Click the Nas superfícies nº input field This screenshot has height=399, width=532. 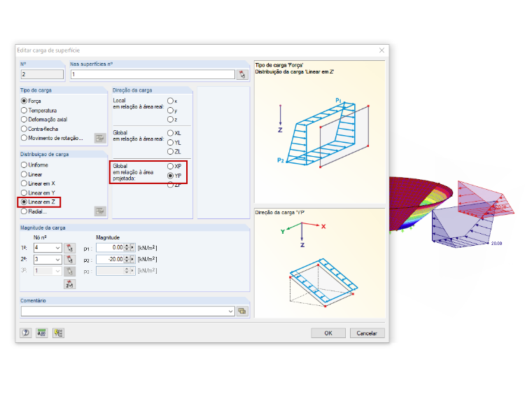click(x=153, y=74)
